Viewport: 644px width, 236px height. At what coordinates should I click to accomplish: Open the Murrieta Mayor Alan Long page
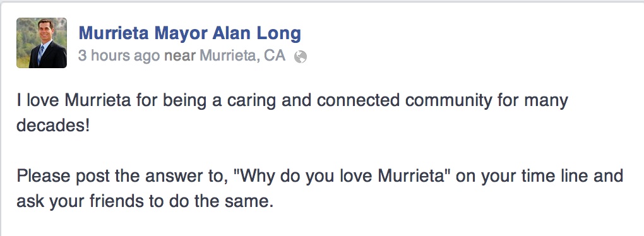(x=190, y=33)
